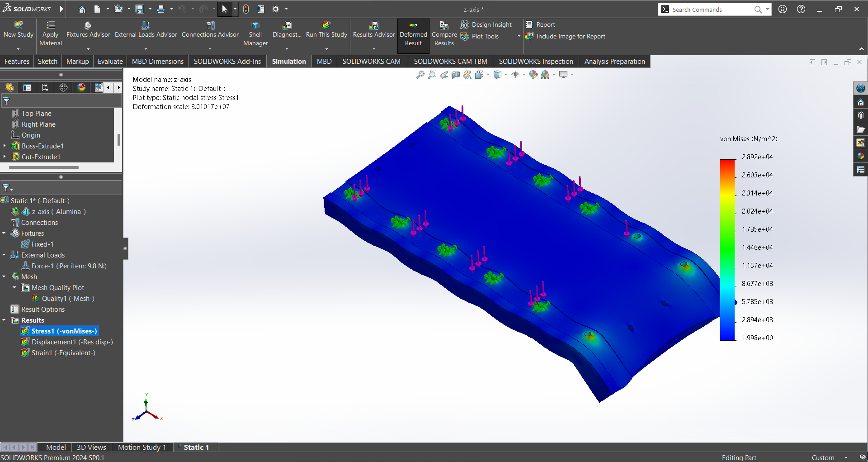The width and height of the screenshot is (868, 462).
Task: Click the Run This Study icon
Action: point(326,26)
